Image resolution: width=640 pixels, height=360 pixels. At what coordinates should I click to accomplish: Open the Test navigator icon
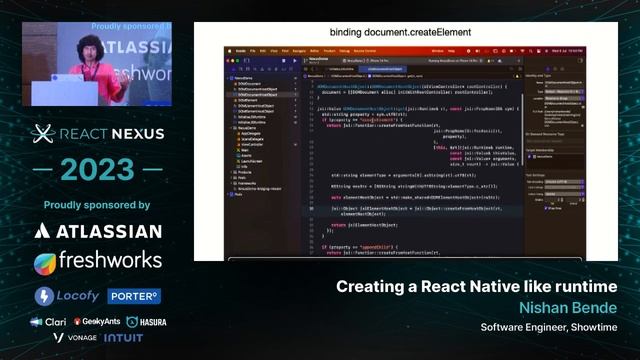click(269, 69)
